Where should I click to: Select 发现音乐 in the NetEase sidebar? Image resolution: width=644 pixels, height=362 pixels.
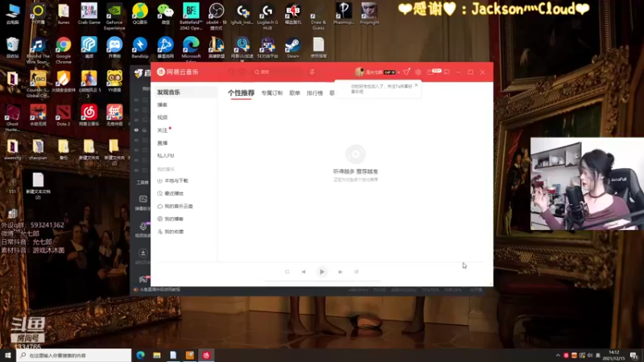pyautogui.click(x=184, y=93)
